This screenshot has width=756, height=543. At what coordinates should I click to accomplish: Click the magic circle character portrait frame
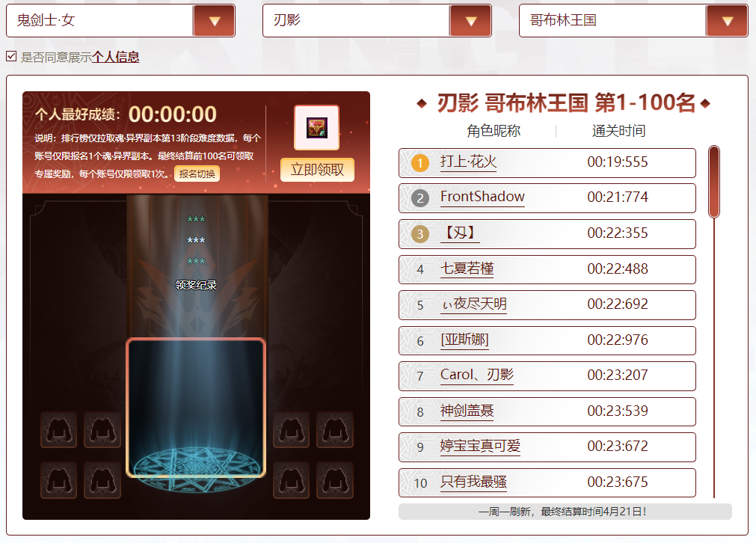[x=196, y=408]
